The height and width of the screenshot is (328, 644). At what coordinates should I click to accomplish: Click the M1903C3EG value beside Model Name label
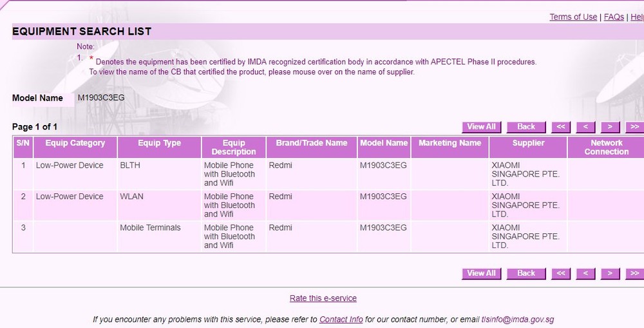(101, 98)
